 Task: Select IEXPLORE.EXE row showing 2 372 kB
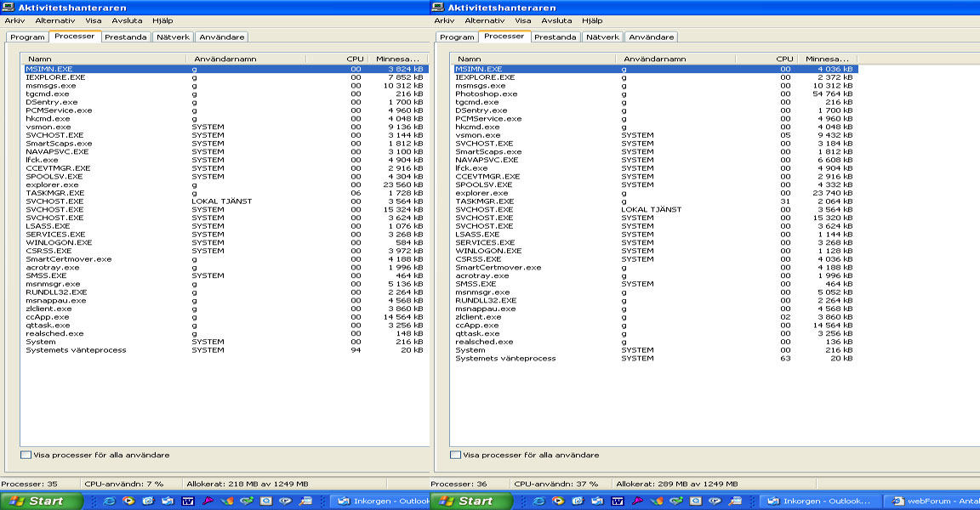click(x=653, y=77)
